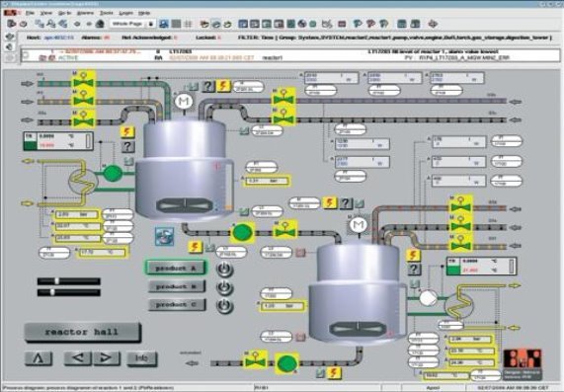Open the Help menu
The image size is (564, 392).
pos(144,13)
